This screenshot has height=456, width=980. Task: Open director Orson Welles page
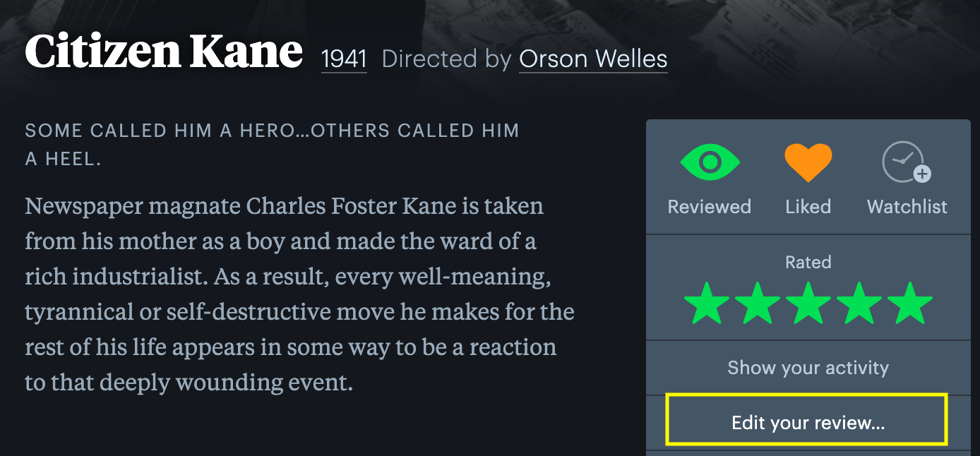coord(593,59)
